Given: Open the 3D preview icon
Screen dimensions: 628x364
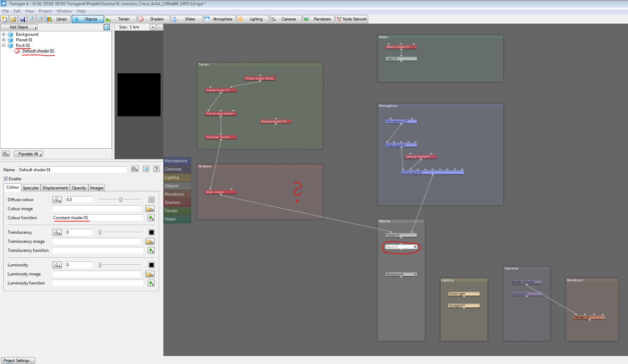Looking at the screenshot, I should pos(41,19).
